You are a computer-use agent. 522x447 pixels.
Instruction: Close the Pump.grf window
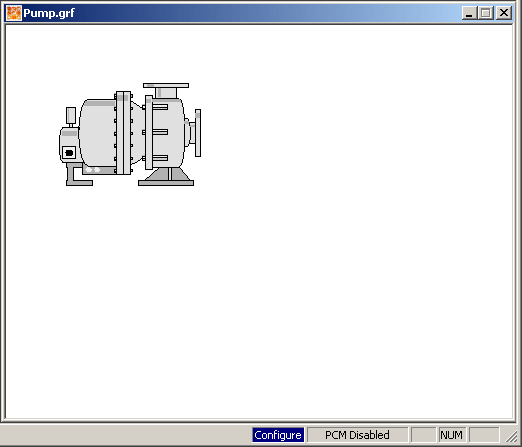coord(504,13)
